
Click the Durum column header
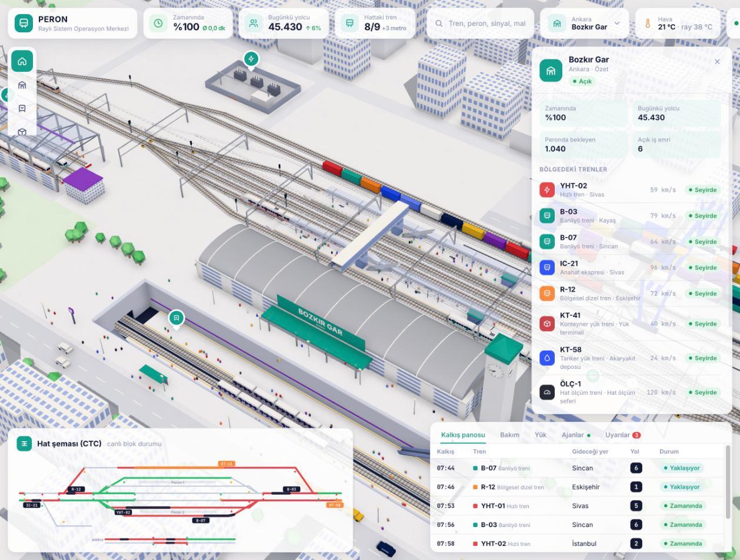click(x=669, y=451)
